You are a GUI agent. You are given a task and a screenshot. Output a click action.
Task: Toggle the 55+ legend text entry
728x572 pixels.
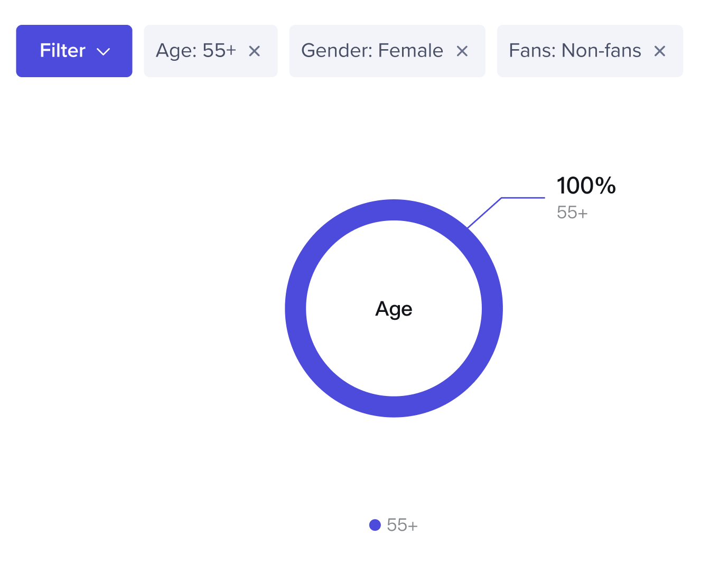point(402,525)
